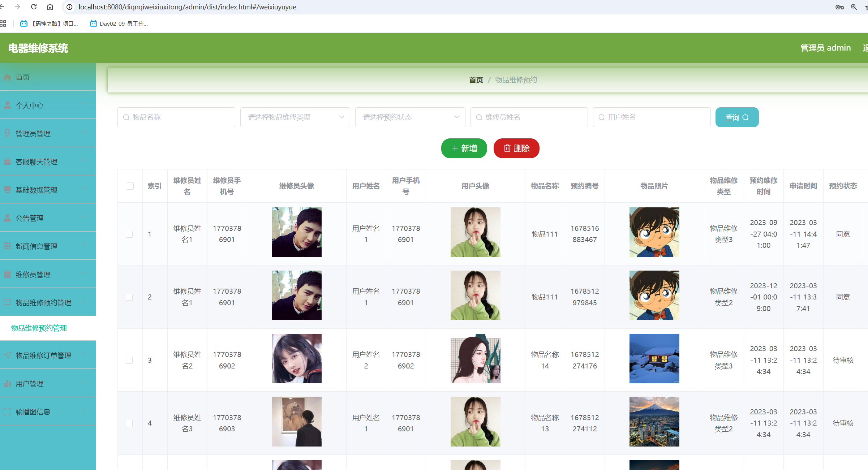The width and height of the screenshot is (868, 470).
Task: Check the checkbox on row 1
Action: pyautogui.click(x=130, y=234)
